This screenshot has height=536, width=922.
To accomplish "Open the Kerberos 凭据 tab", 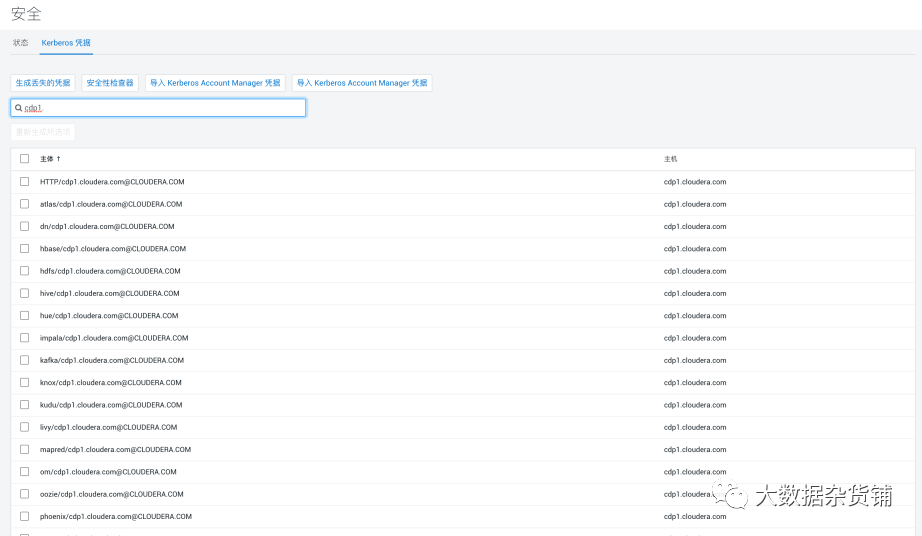I will click(x=66, y=43).
